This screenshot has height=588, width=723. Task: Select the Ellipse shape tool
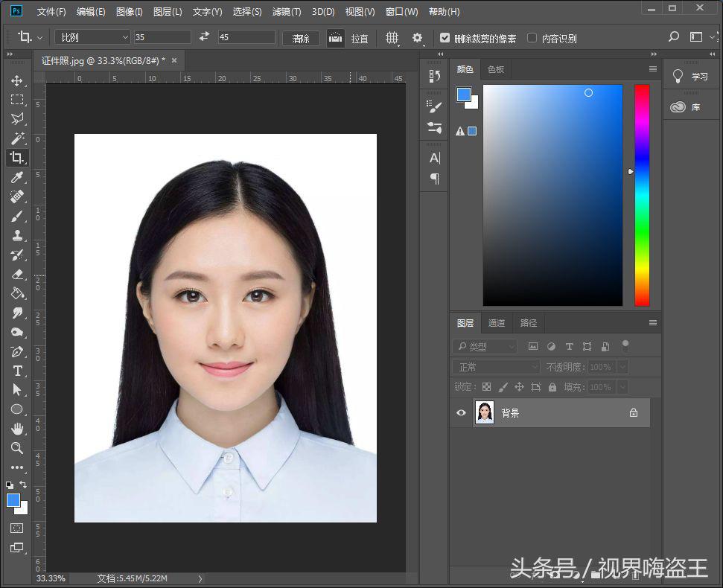click(17, 409)
